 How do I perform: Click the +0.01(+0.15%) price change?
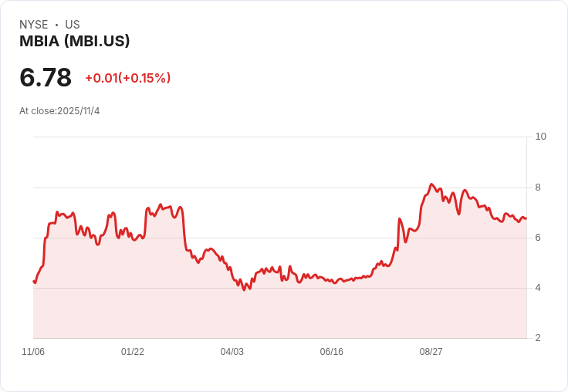pyautogui.click(x=127, y=78)
